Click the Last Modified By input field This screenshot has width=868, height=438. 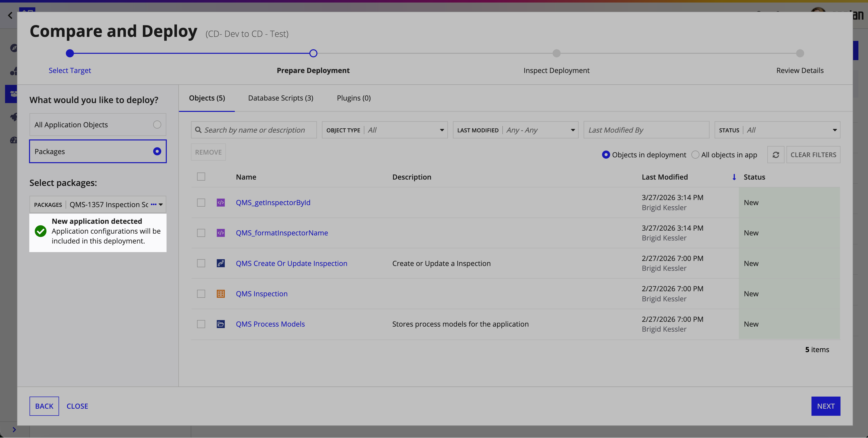(646, 130)
